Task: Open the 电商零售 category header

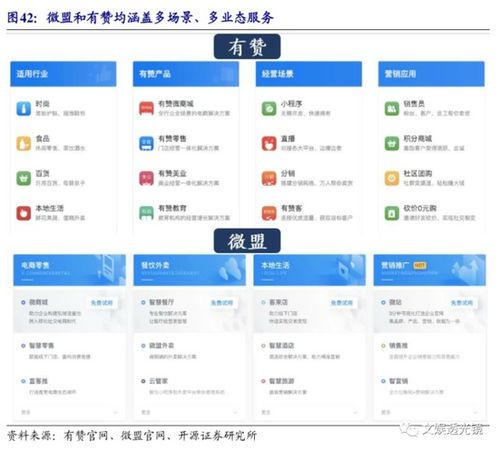Action: tap(69, 270)
